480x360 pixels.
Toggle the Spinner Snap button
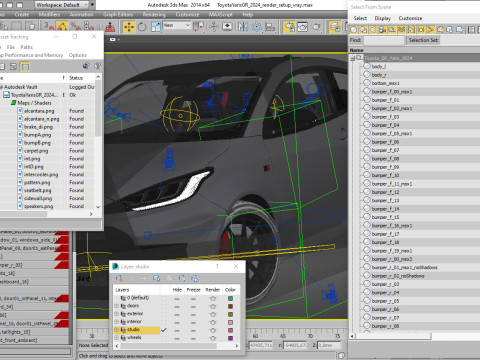(89, 27)
